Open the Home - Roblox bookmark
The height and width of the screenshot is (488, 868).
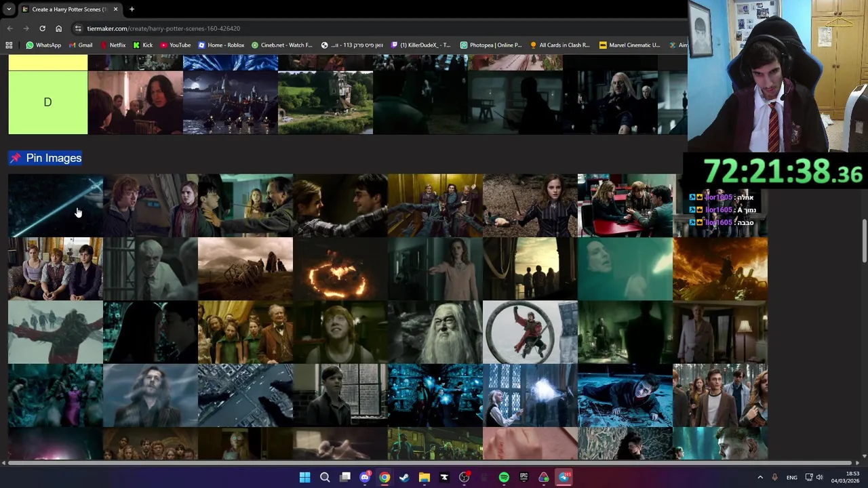pyautogui.click(x=221, y=45)
